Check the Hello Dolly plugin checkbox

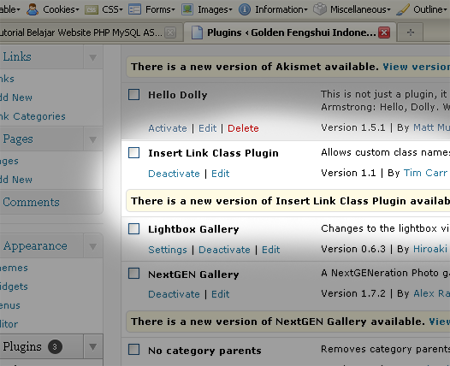click(134, 94)
